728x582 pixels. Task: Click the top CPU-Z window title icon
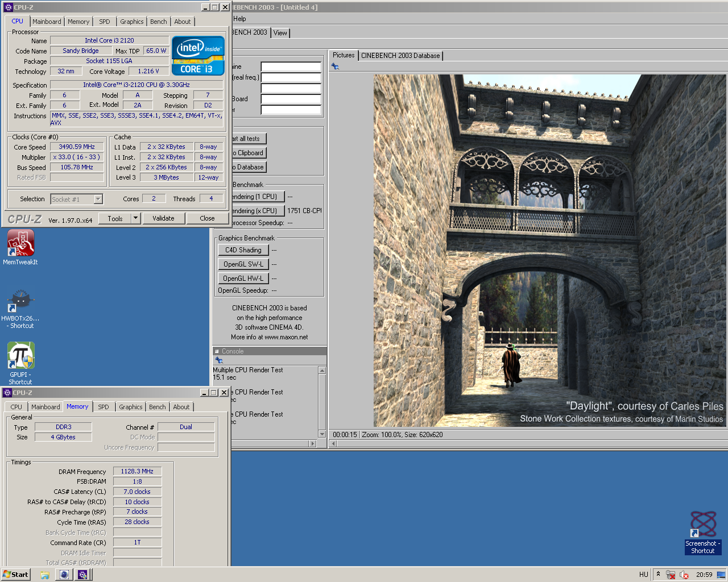[8, 7]
